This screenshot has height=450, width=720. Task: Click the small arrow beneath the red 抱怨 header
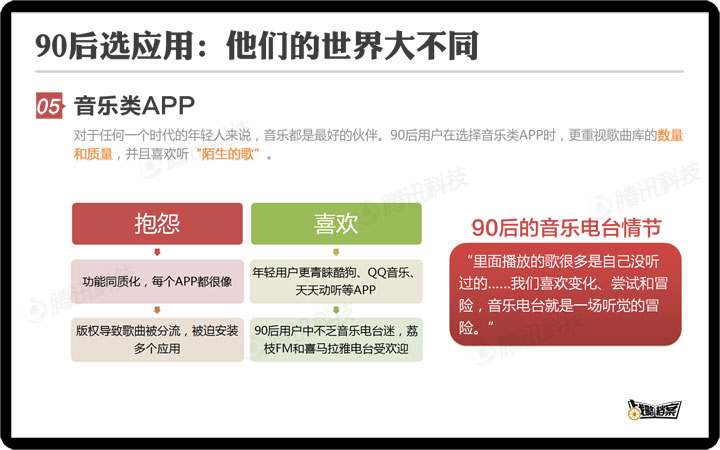[157, 252]
